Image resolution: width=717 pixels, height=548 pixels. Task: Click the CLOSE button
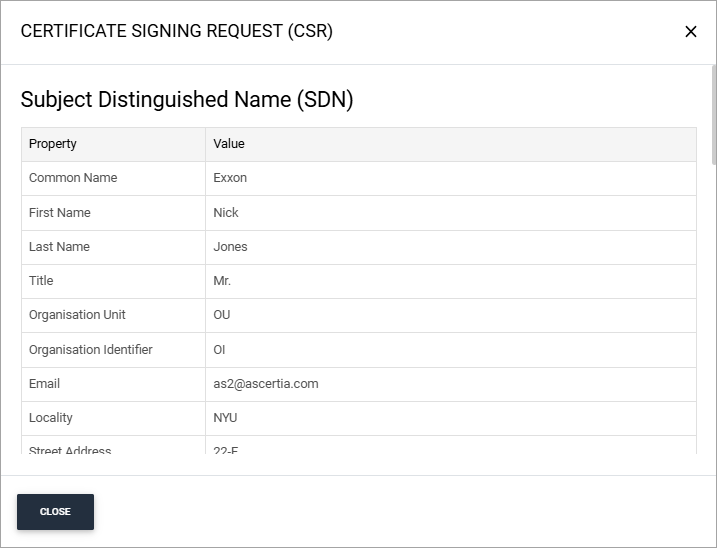point(55,511)
